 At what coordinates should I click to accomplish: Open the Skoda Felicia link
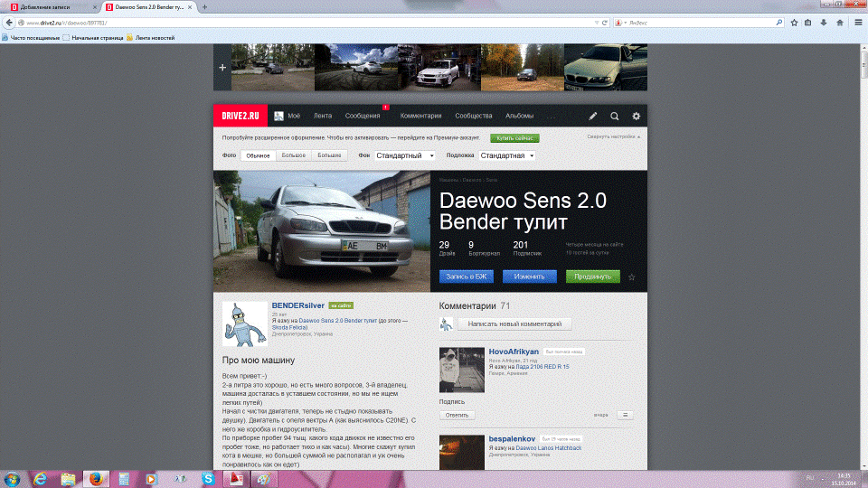point(289,327)
